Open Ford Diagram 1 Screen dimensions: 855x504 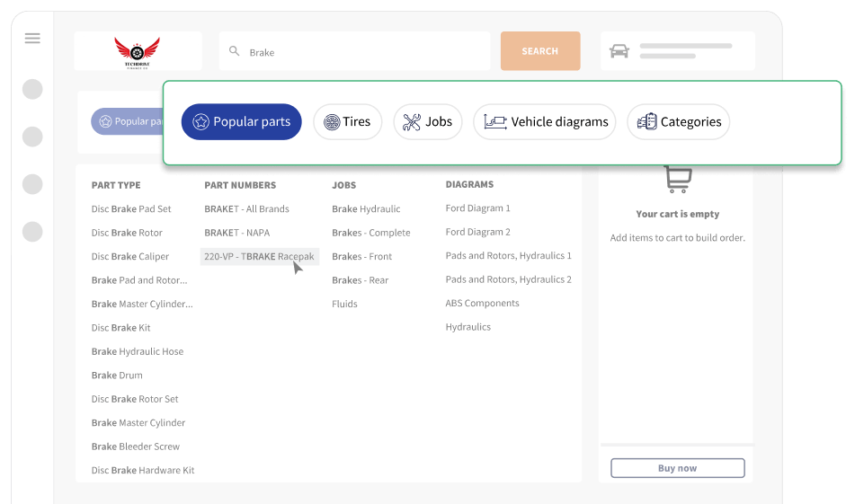[x=477, y=208]
